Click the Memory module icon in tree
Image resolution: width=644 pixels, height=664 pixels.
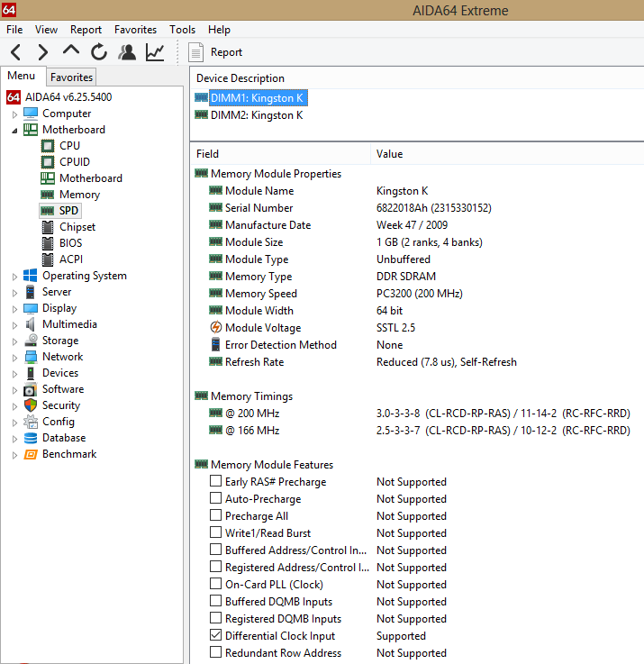[x=48, y=195]
